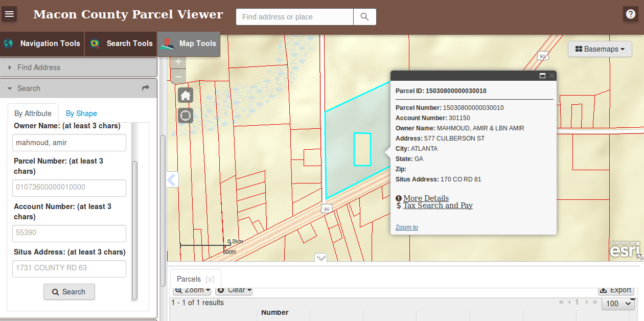This screenshot has width=644, height=321.
Task: Click the US 80 shield near Basemaps
Action: 543,55
